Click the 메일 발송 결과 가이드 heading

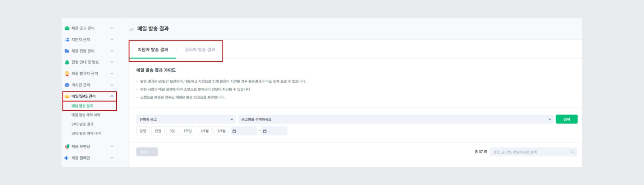click(156, 70)
